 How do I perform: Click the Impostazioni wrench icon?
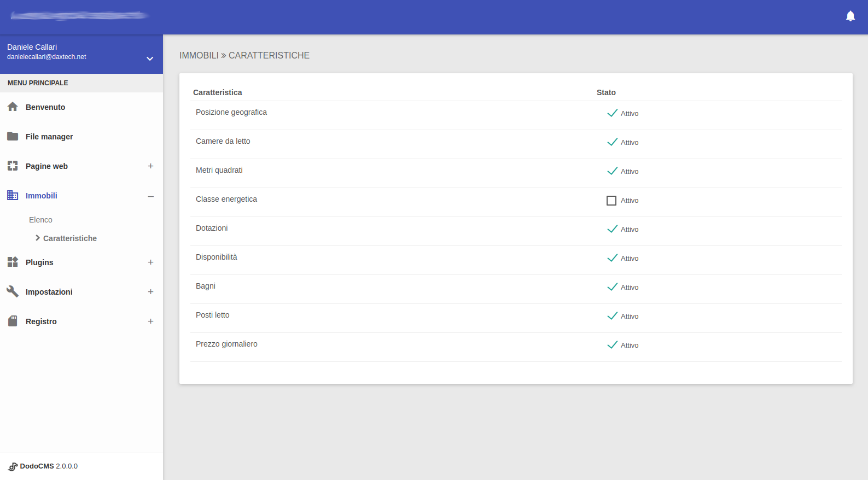coord(13,292)
